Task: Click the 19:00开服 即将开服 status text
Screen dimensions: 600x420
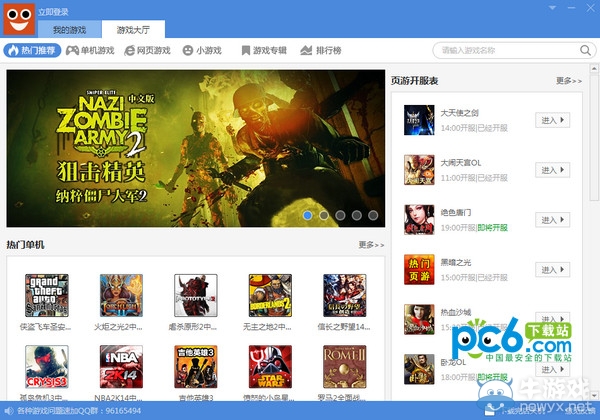Action: point(474,228)
